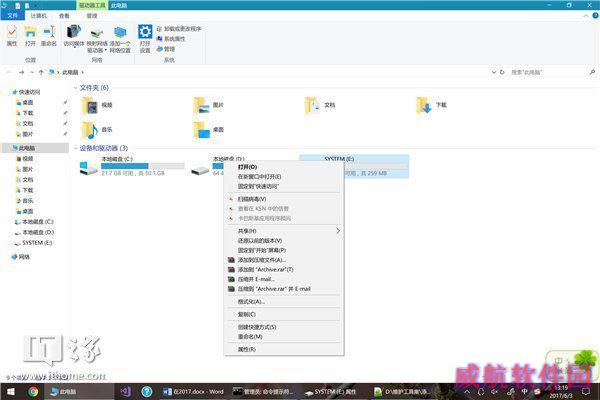Click the forward navigation arrow
600x400 pixels.
pos(22,72)
